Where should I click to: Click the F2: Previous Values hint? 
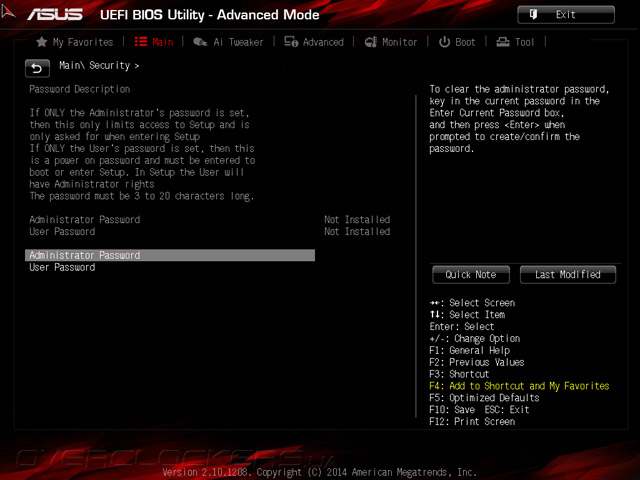point(477,362)
